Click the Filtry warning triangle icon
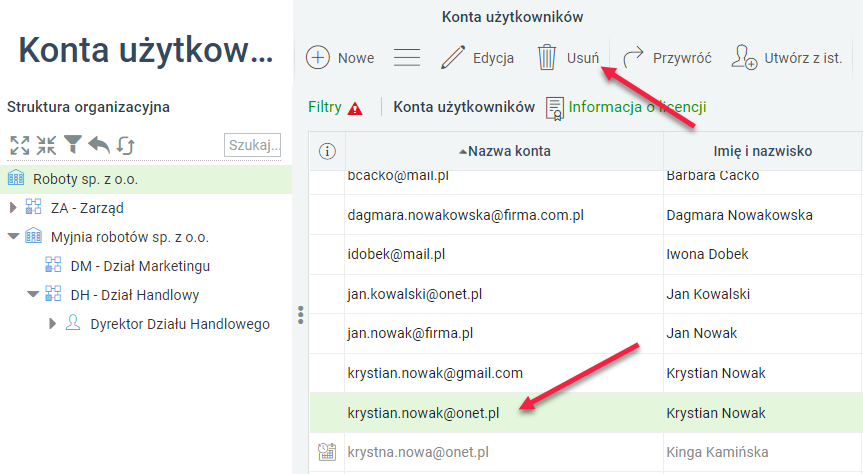 (x=355, y=108)
